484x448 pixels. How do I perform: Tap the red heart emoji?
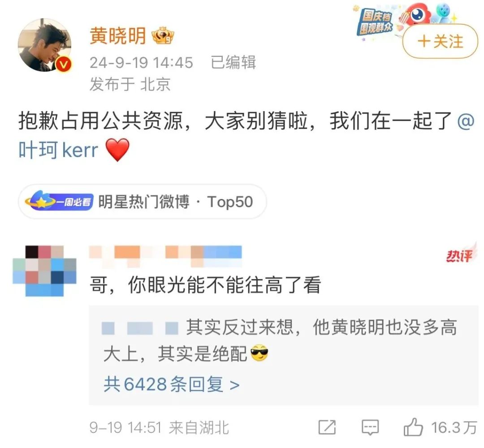point(117,150)
